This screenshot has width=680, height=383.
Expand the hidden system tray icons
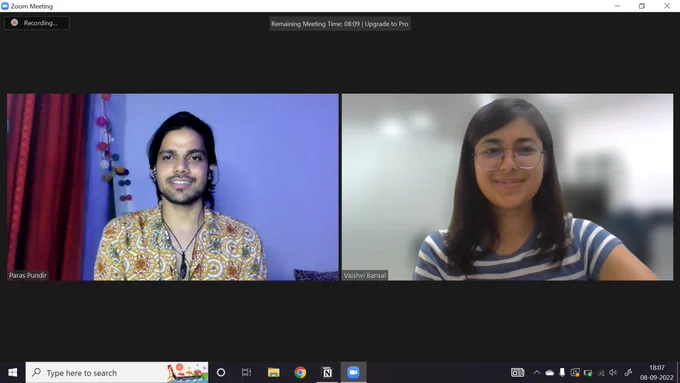(536, 373)
